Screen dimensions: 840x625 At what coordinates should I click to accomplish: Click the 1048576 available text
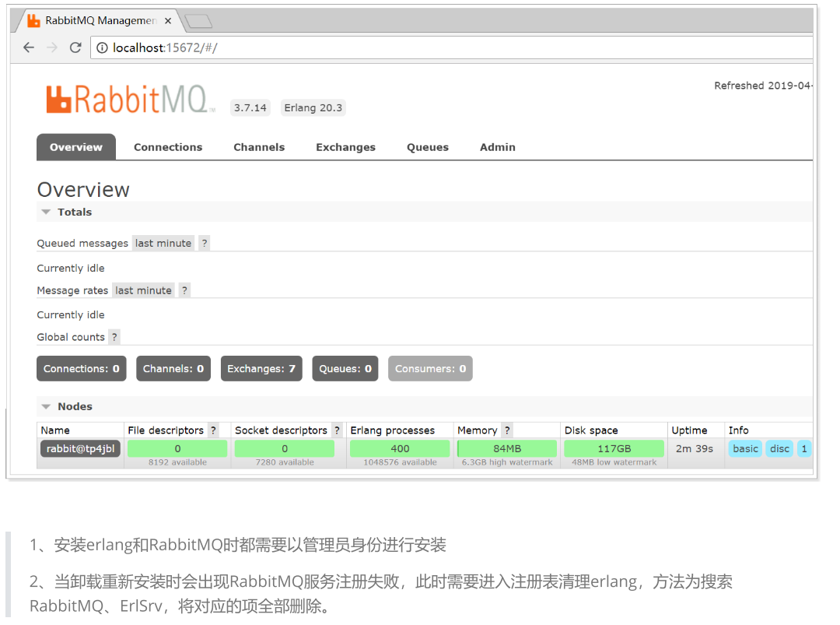coord(400,462)
